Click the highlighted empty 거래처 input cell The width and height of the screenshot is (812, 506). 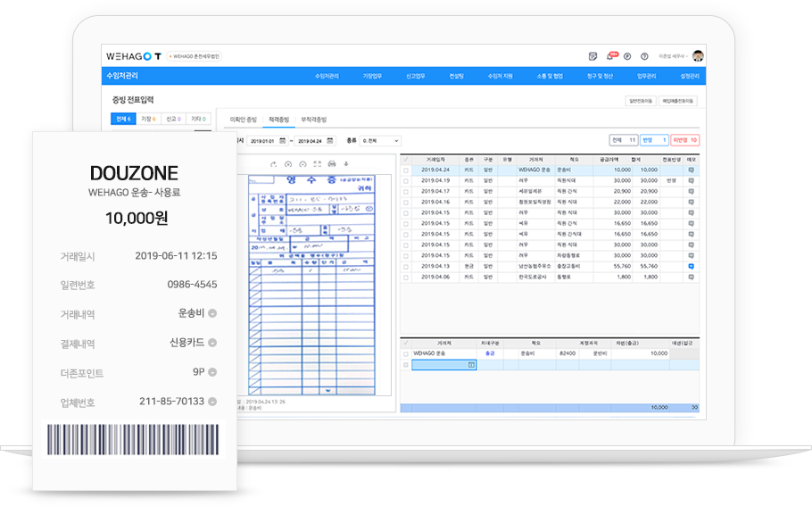443,365
